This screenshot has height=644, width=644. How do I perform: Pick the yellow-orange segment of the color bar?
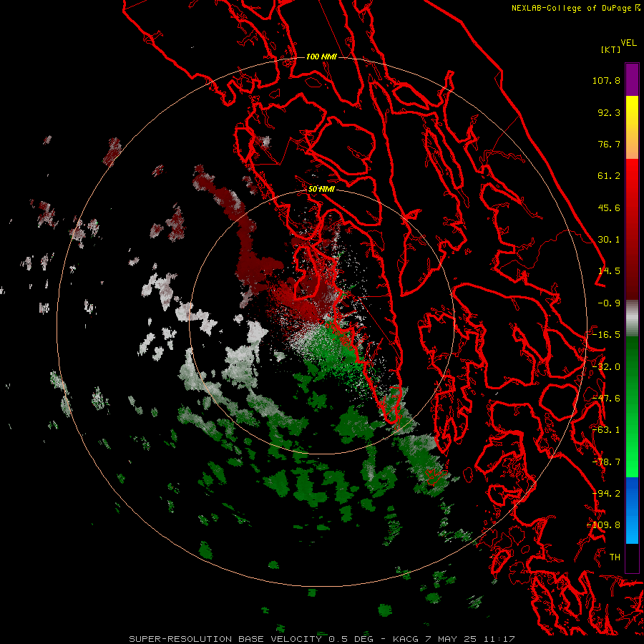[632, 127]
